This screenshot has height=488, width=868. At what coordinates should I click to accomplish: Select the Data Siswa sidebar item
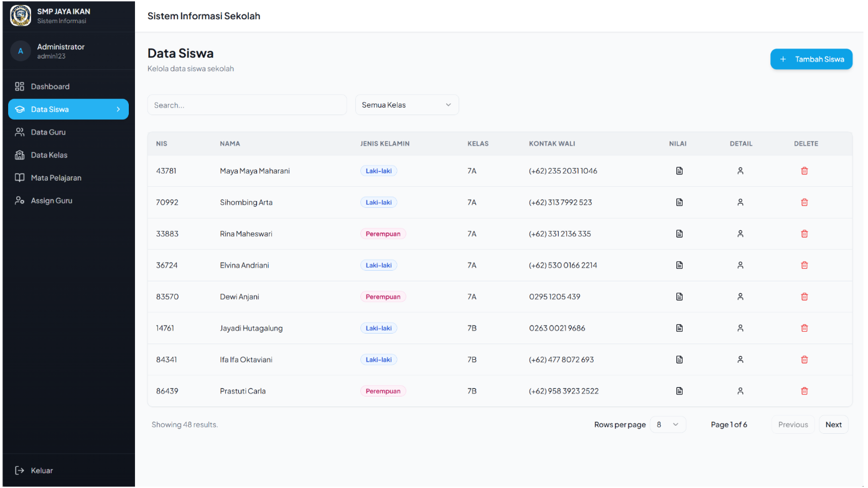pyautogui.click(x=68, y=109)
